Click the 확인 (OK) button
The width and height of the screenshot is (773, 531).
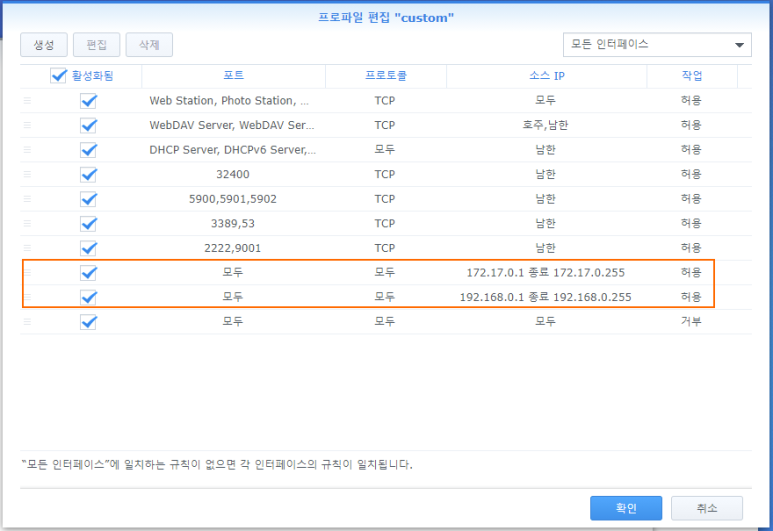(x=626, y=508)
